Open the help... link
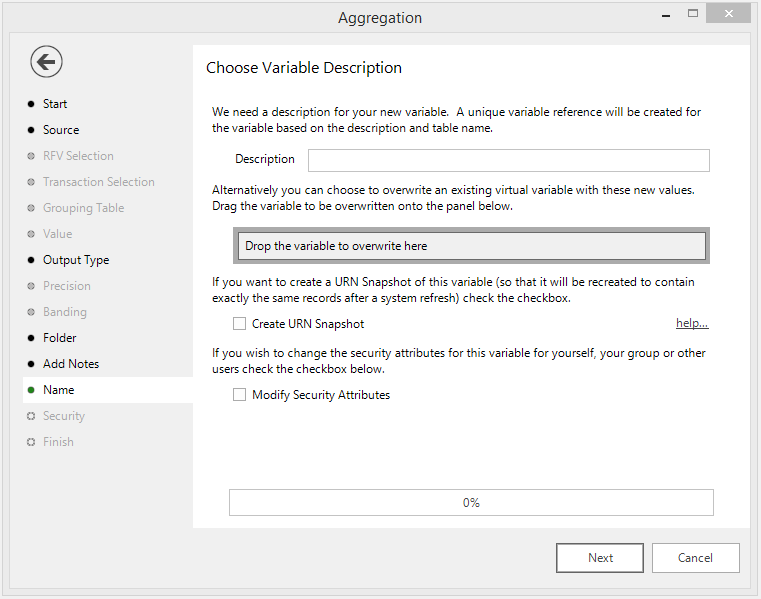 (x=692, y=323)
